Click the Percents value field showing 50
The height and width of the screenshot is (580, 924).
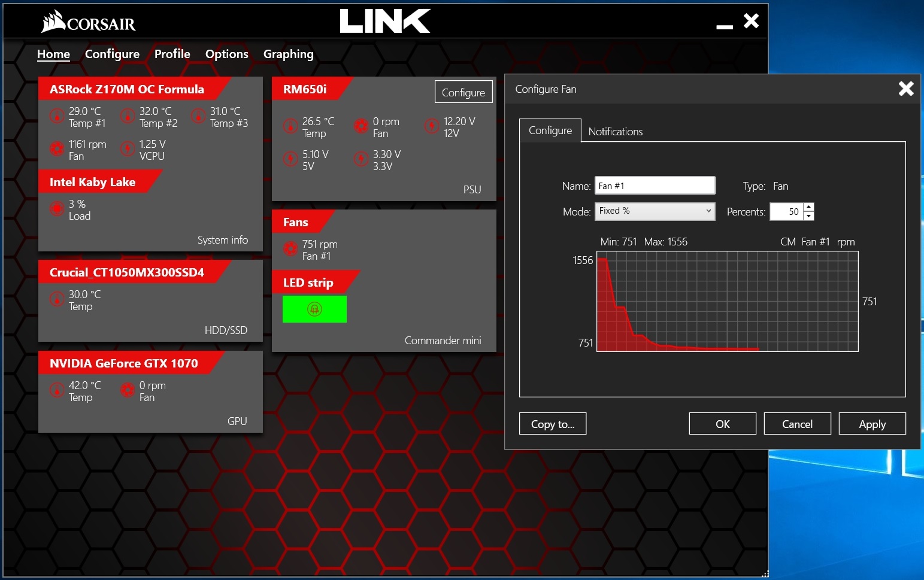[786, 211]
